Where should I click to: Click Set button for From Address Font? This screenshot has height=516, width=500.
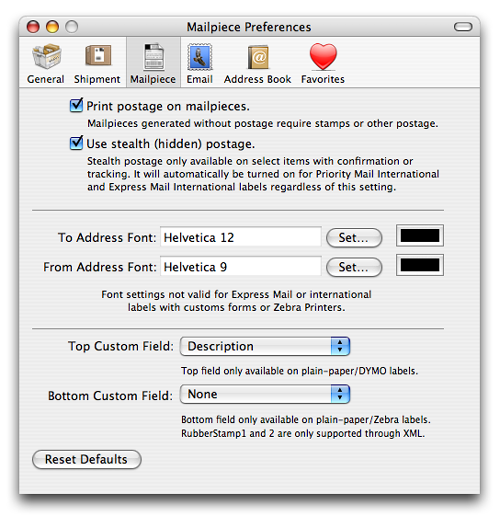(354, 267)
